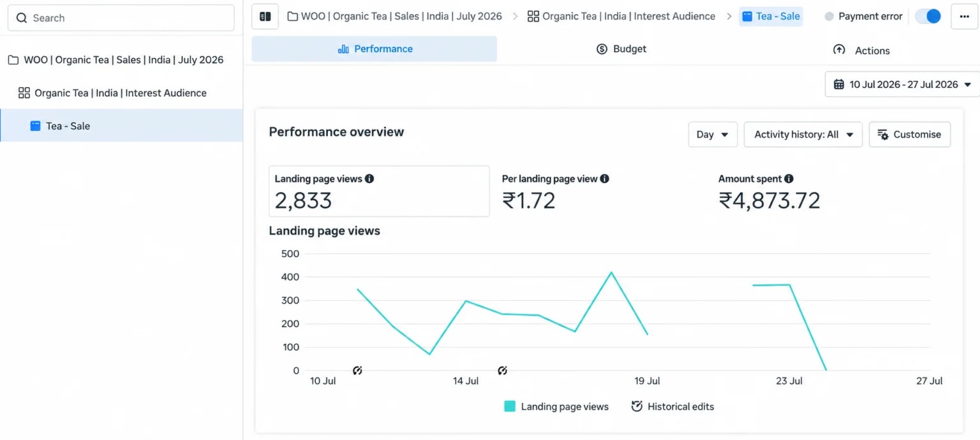Click the historical edit marker near 14 Jul
Viewport: 980px width, 440px height.
pos(503,370)
